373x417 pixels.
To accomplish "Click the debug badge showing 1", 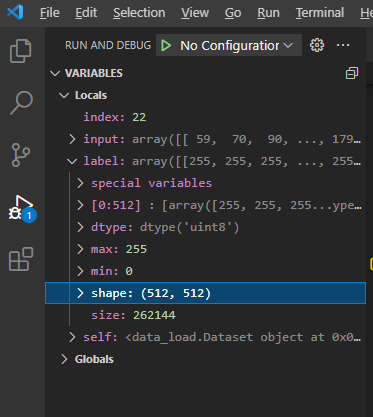I will 29,216.
